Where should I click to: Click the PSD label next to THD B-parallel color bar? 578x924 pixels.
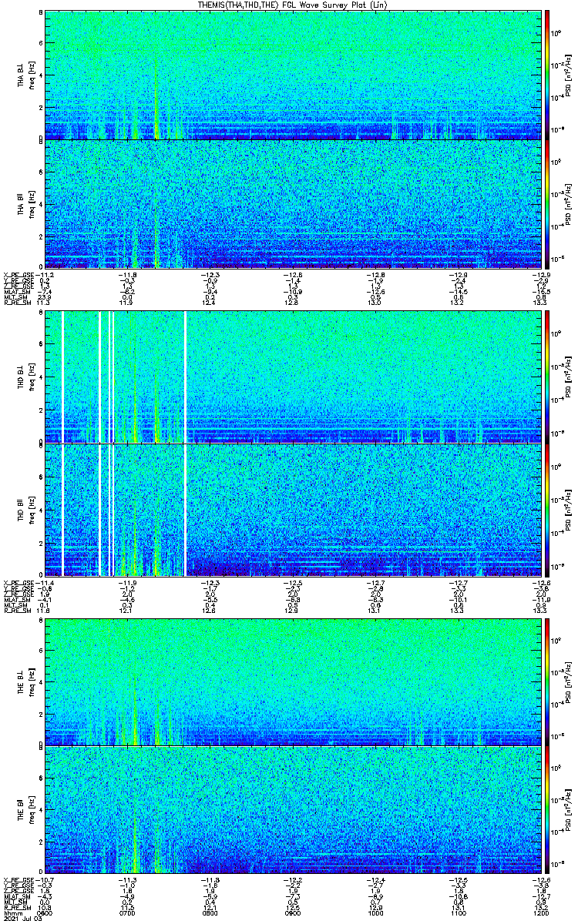pyautogui.click(x=566, y=510)
